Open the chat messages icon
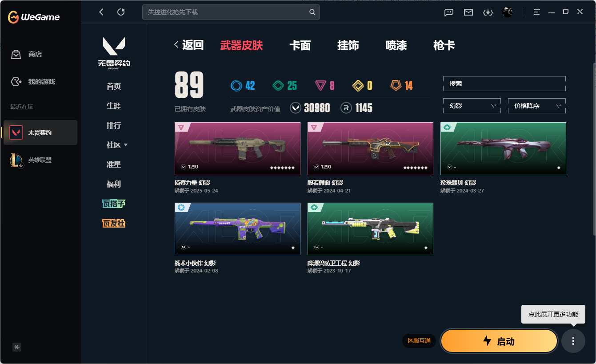Screen dimensions: 596x364 [x=449, y=12]
